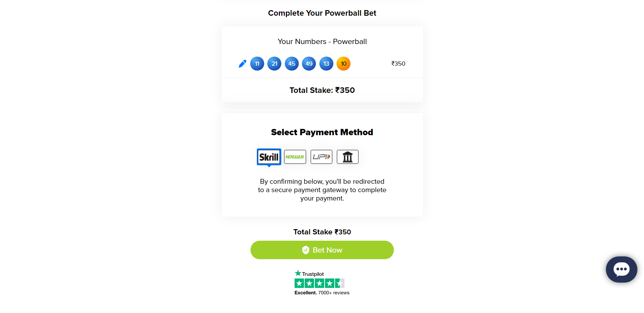Click the Trustpilot star rating

(319, 283)
